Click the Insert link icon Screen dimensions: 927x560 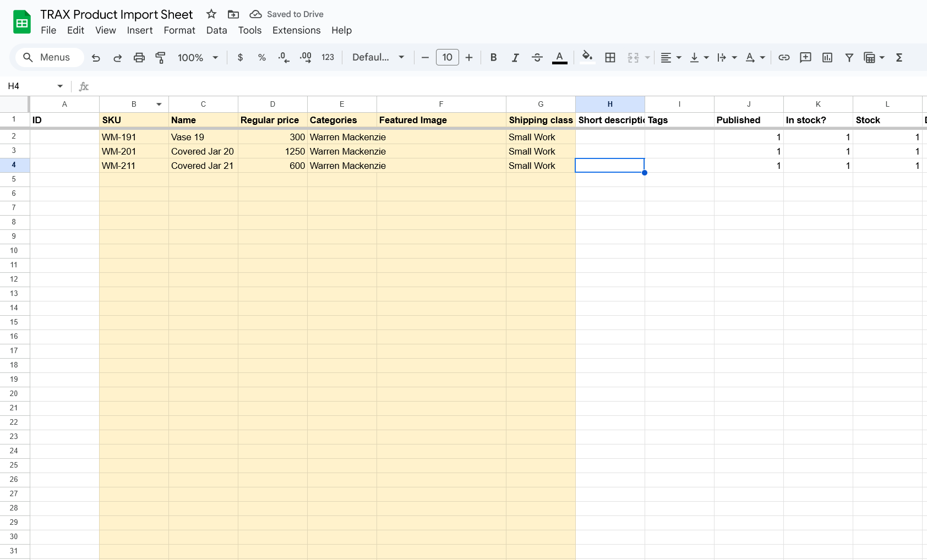tap(784, 58)
